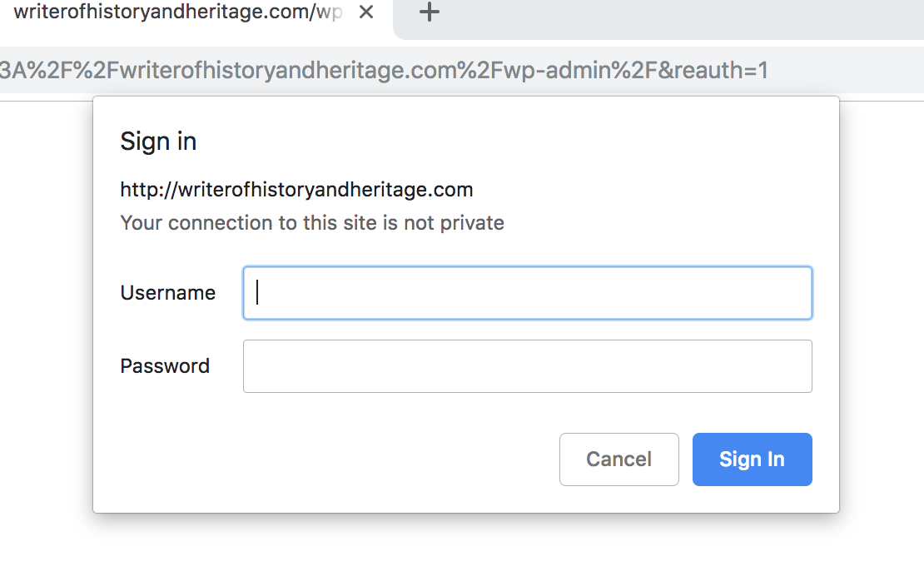The height and width of the screenshot is (586, 924).
Task: Cancel the sign in dialog
Action: pyautogui.click(x=618, y=459)
